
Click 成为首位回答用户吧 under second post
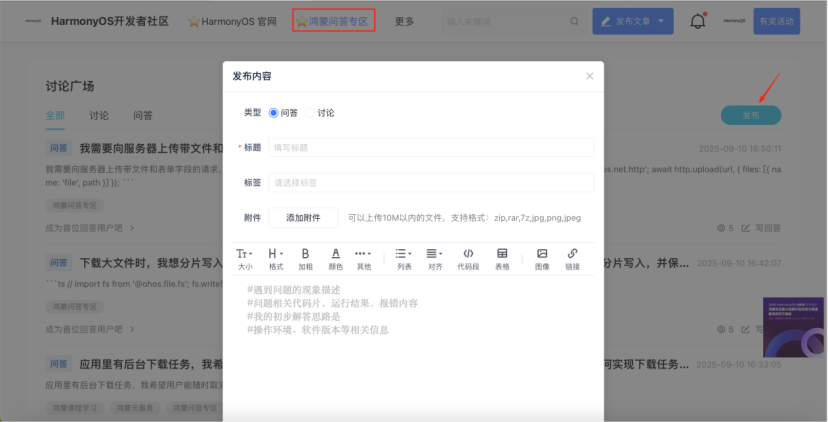coord(90,330)
